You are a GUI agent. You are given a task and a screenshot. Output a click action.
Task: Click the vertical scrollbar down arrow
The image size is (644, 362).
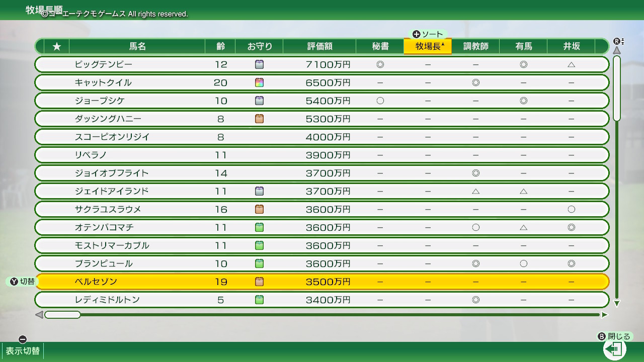point(617,304)
